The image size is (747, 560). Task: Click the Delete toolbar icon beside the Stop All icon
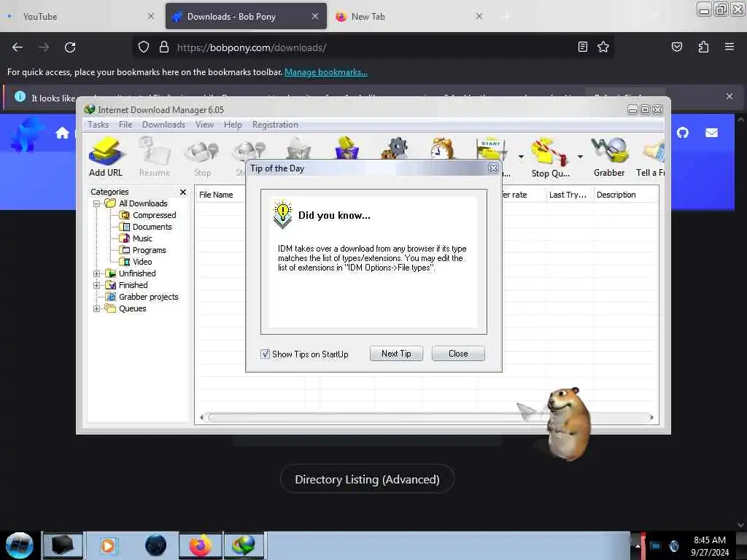tap(298, 147)
